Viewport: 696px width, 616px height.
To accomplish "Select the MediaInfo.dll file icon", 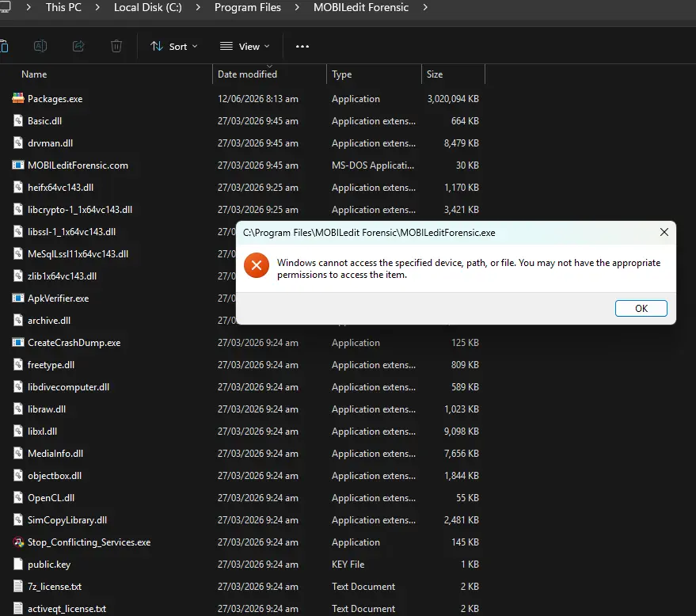I will point(18,454).
